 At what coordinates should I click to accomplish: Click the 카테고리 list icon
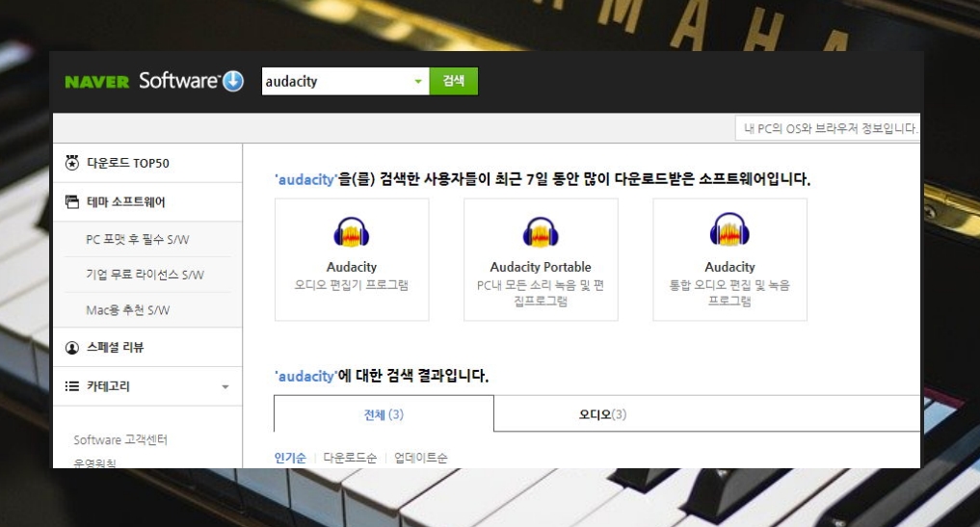[x=72, y=386]
